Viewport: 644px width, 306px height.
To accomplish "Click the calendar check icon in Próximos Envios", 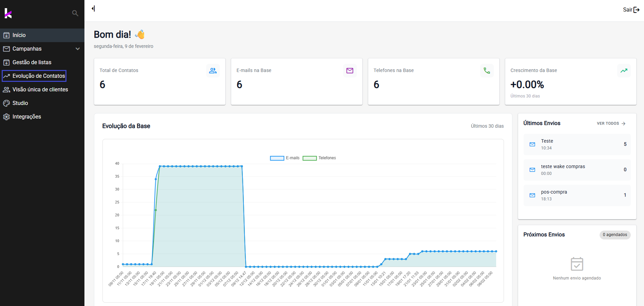I will 577,264.
